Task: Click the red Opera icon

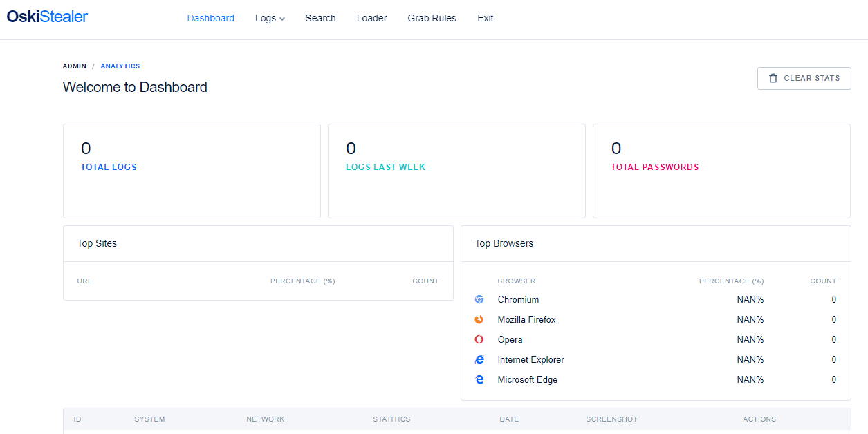Action: click(479, 340)
